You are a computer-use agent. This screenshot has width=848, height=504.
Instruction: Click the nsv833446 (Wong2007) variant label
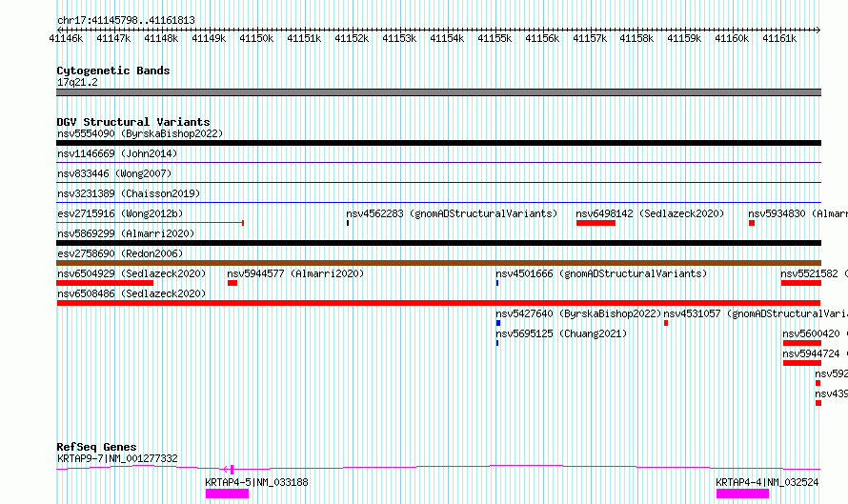tap(114, 173)
